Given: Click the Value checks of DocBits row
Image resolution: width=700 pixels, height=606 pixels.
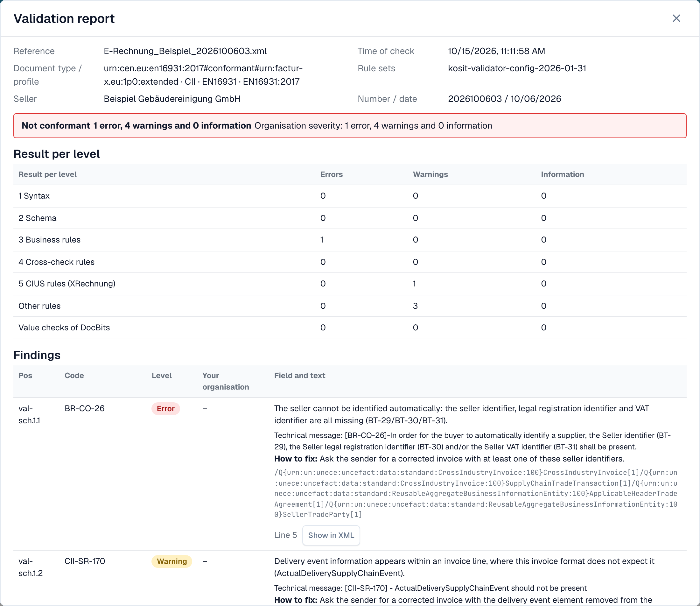Looking at the screenshot, I should 350,328.
